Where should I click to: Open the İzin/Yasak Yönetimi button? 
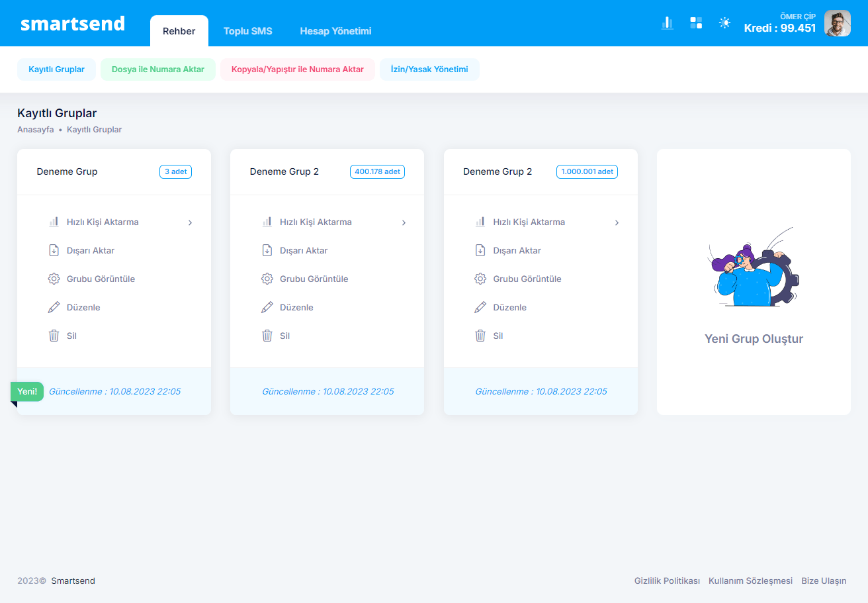429,70
